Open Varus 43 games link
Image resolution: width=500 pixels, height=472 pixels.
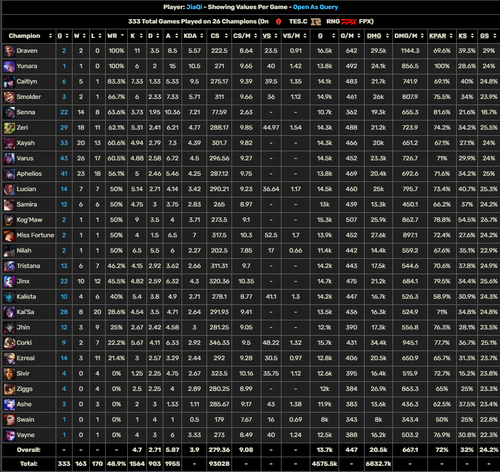[x=64, y=158]
